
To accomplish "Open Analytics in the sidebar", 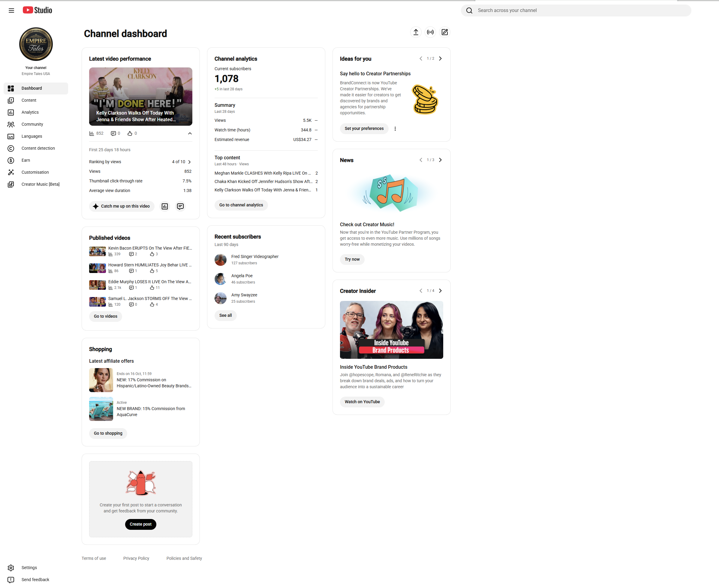I will tap(36, 112).
